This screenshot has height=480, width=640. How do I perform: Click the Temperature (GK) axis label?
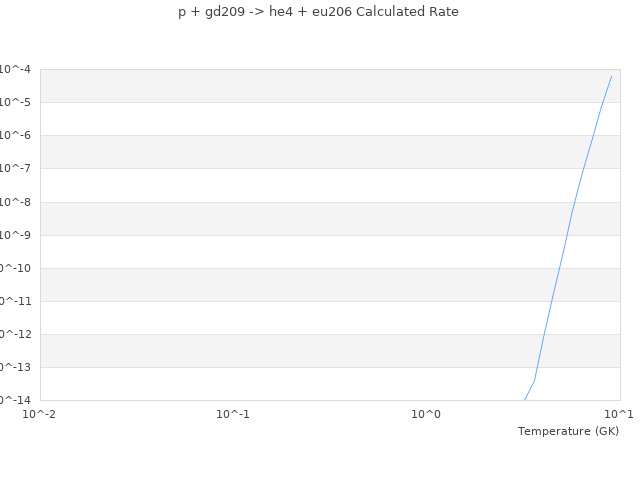(568, 431)
